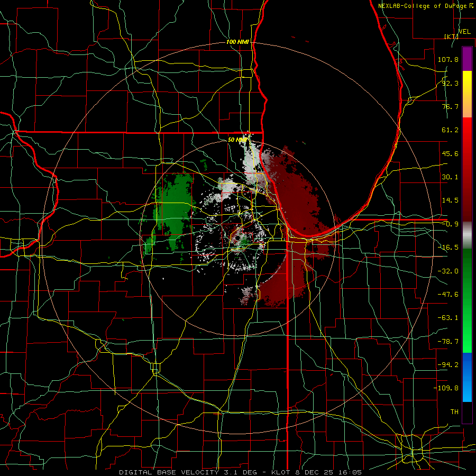The height and width of the screenshot is (476, 476).
Task: Select the -16.5 legend value
Action: point(448,248)
